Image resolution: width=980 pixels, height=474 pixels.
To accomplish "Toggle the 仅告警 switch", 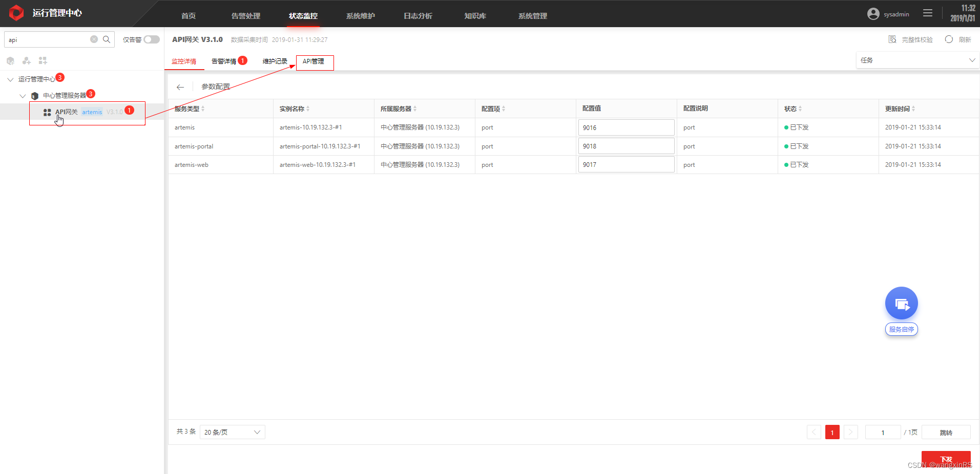I will [x=152, y=39].
